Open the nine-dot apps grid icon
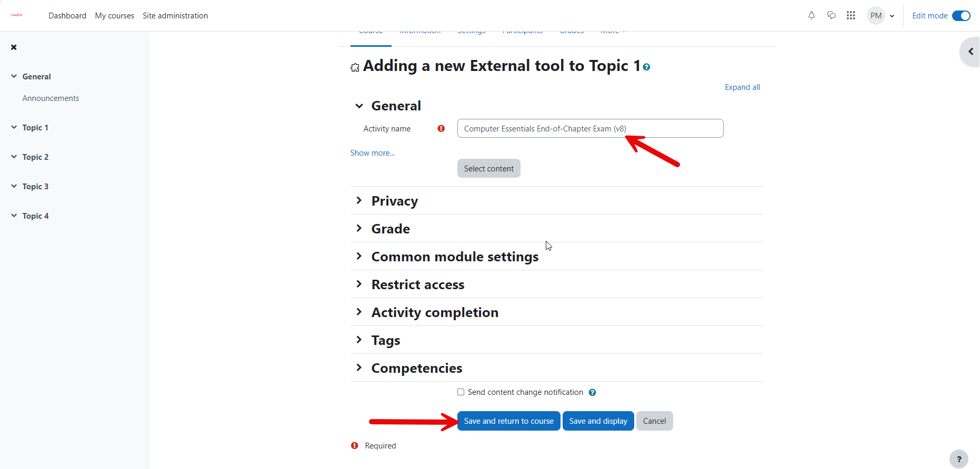Viewport: 980px width, 469px height. click(851, 15)
